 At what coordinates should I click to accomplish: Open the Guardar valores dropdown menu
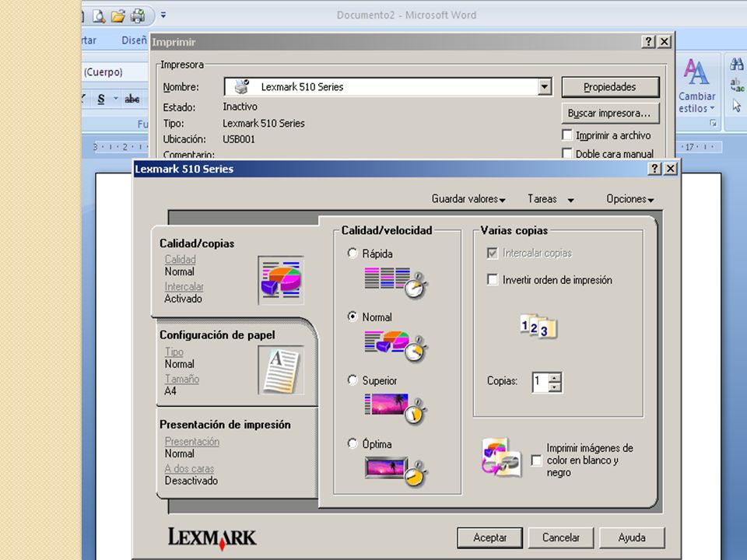[468, 199]
